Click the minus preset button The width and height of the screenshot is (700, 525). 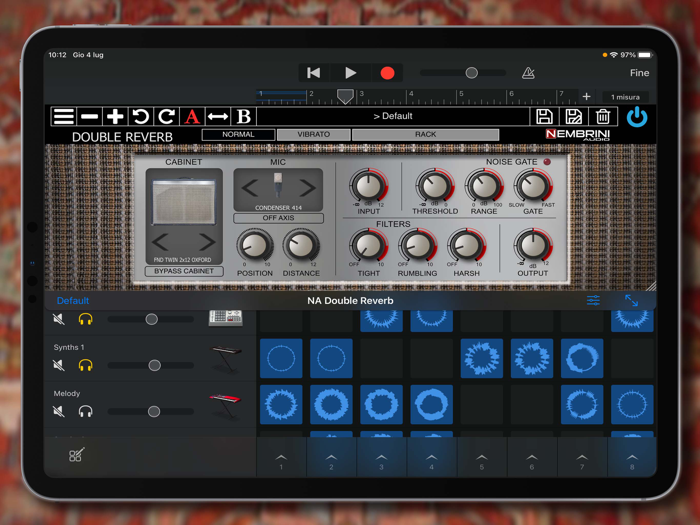tap(89, 117)
